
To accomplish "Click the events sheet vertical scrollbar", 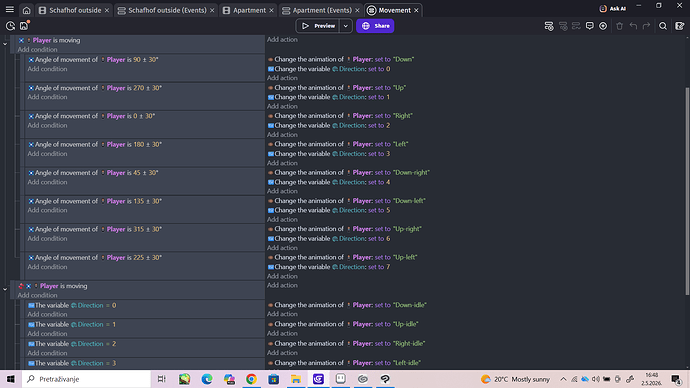I will pos(687,191).
